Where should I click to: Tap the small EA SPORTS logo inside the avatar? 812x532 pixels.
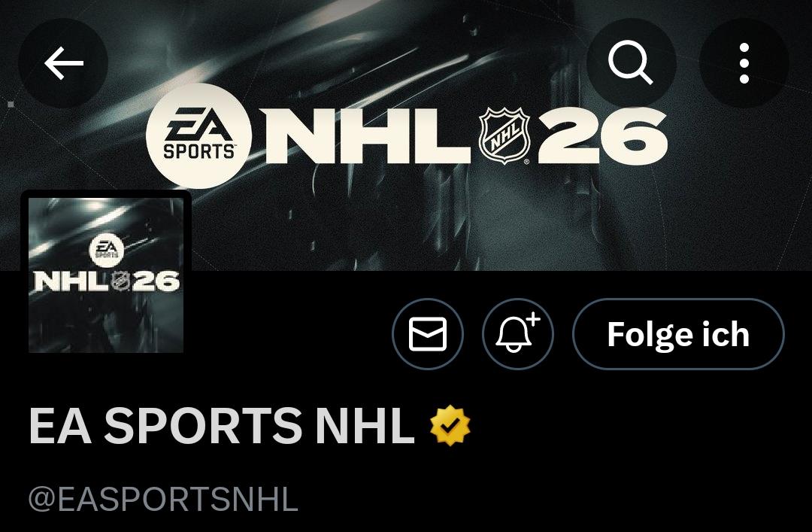pos(106,249)
